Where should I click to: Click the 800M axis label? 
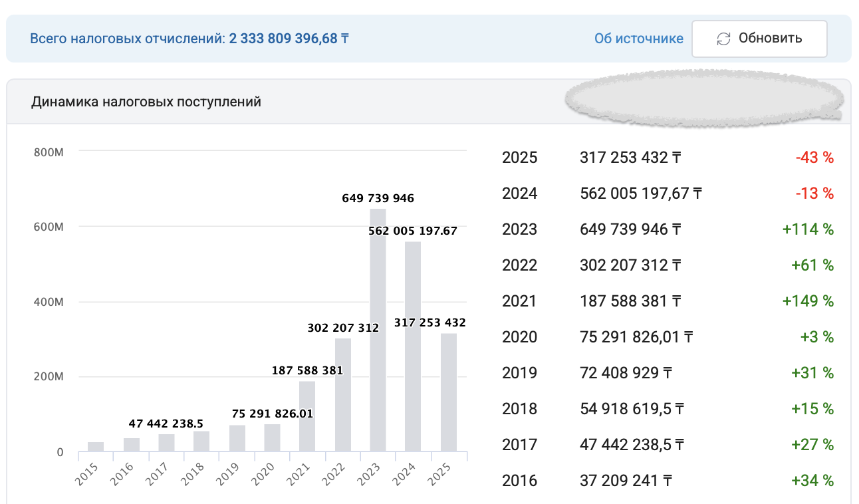[49, 152]
